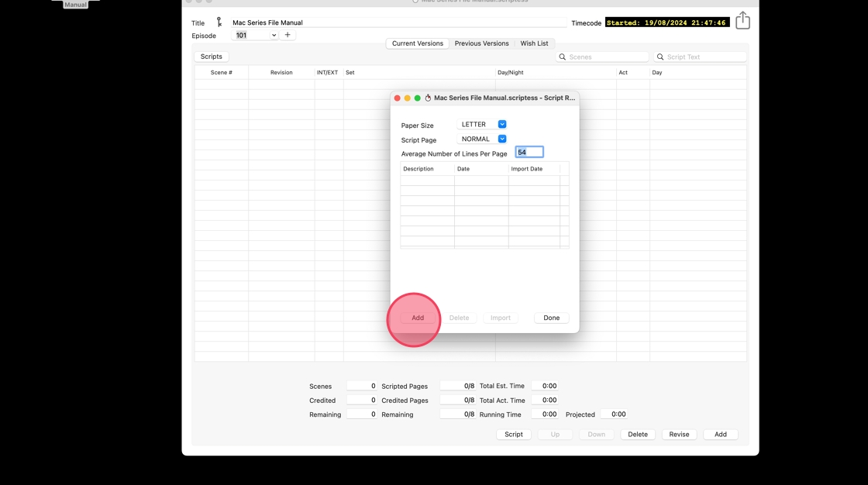Viewport: 868px width, 485px height.
Task: Click the Down button at the bottom
Action: coord(596,435)
